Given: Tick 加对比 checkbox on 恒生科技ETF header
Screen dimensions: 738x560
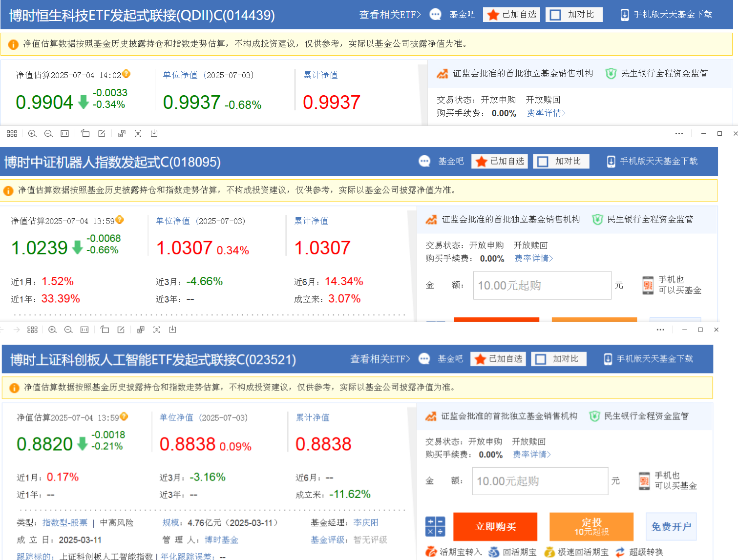Looking at the screenshot, I should (x=555, y=15).
